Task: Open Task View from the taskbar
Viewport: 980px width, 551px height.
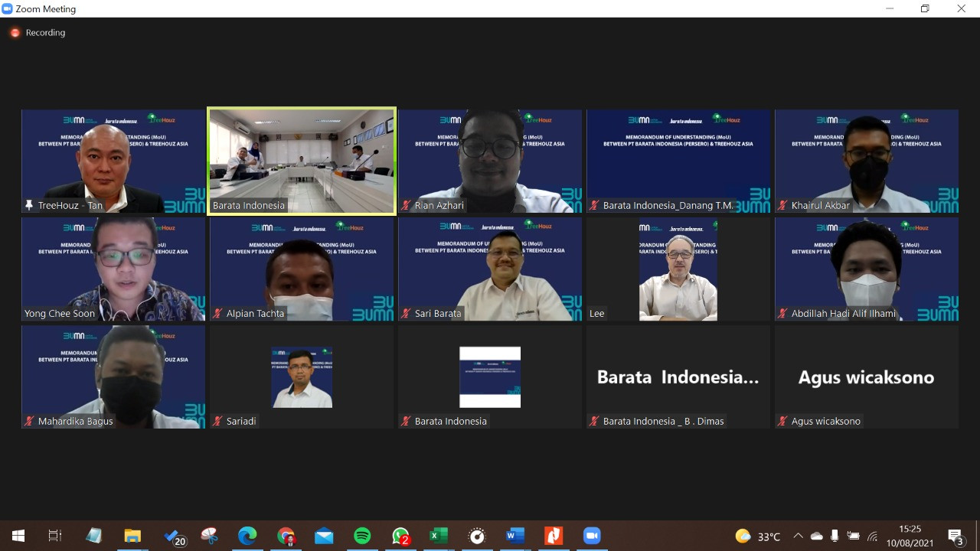Action: [x=55, y=536]
